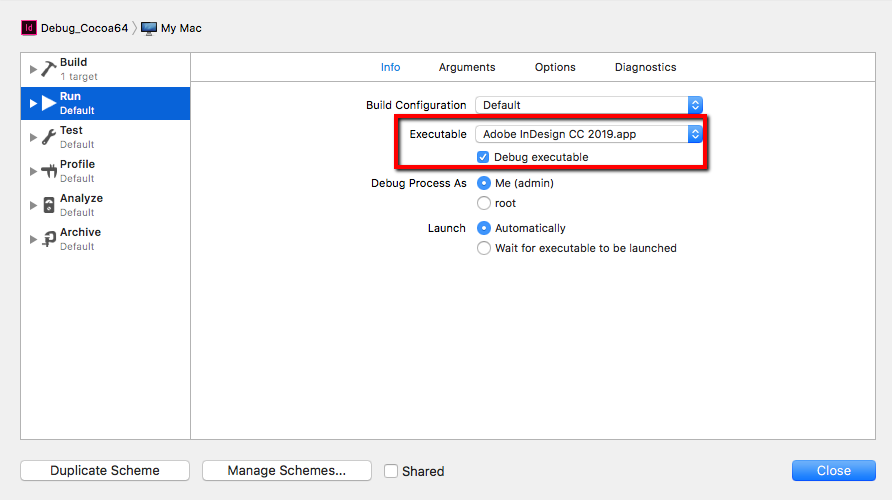892x500 pixels.
Task: Expand the Build disclosure triangle
Action: click(33, 69)
